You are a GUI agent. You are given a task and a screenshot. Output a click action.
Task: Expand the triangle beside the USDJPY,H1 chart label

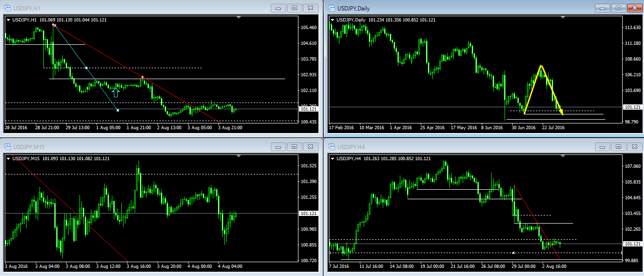8,20
